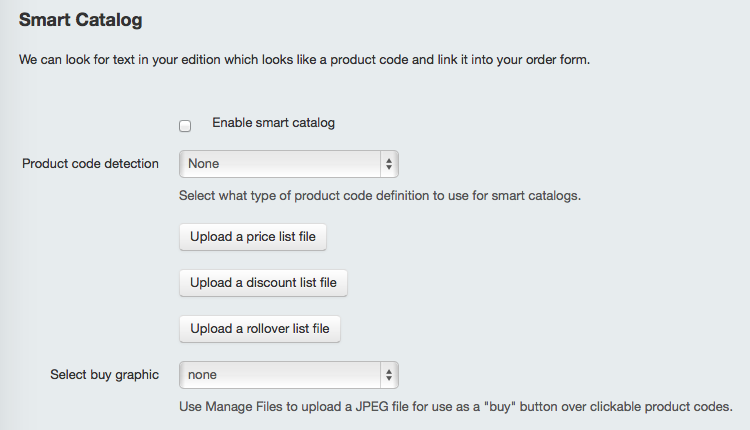750x430 pixels.
Task: Tick the Enable smart catalog checkbox
Action: (185, 126)
